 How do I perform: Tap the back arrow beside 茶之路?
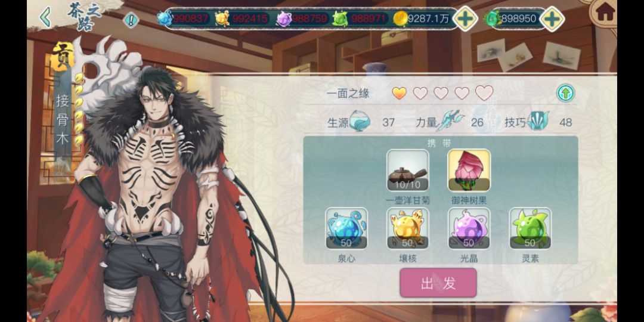[46, 17]
